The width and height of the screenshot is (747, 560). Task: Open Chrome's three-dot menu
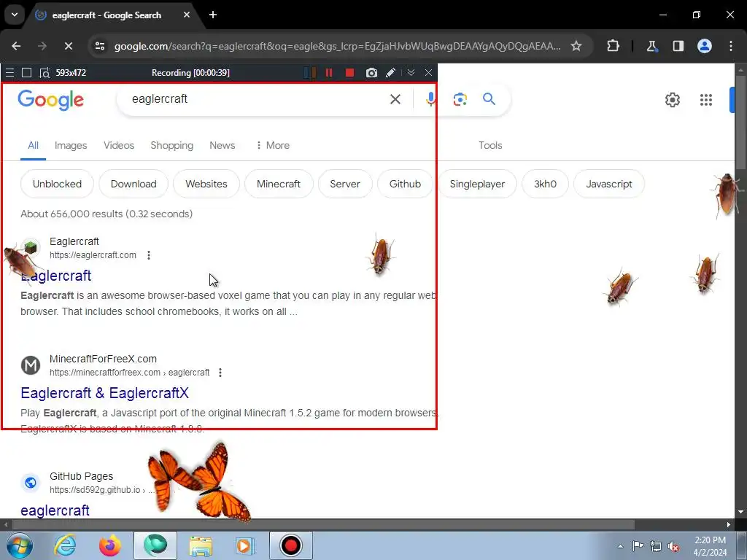pyautogui.click(x=731, y=46)
